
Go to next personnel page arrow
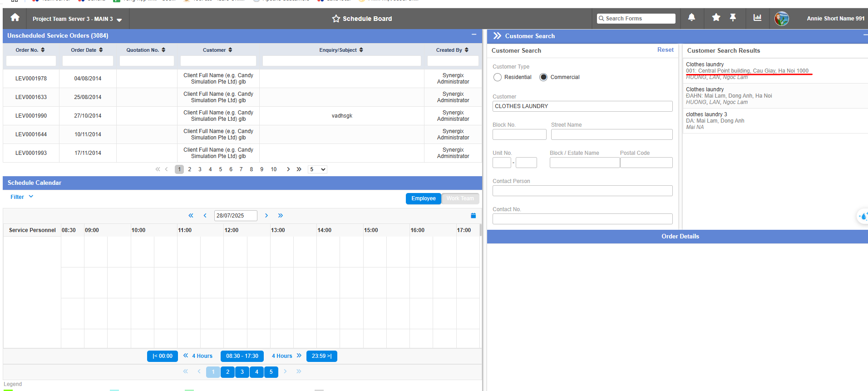tap(285, 371)
